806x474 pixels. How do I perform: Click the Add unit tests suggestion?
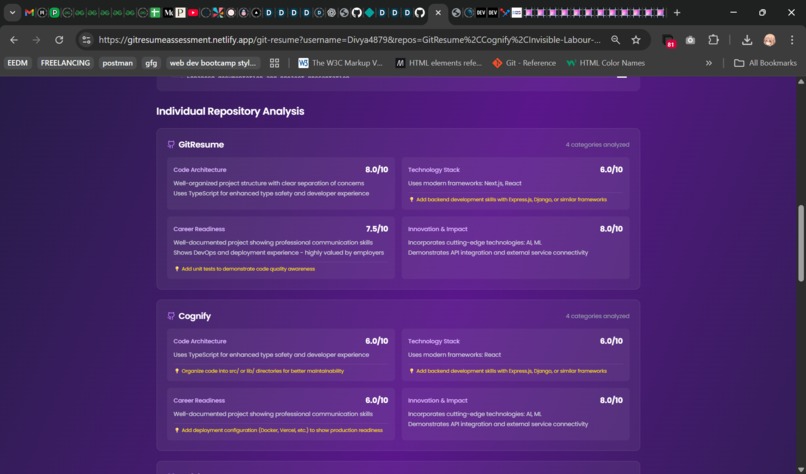point(248,269)
